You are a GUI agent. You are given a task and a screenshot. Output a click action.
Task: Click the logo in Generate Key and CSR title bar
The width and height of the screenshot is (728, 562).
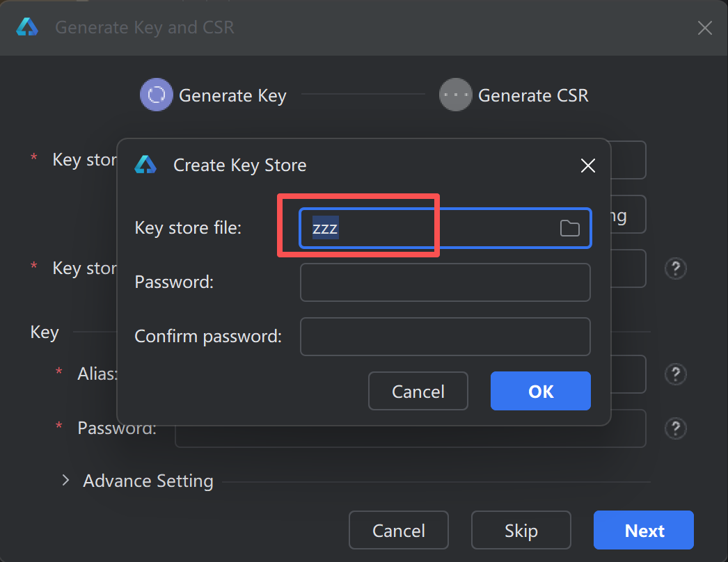point(27,27)
